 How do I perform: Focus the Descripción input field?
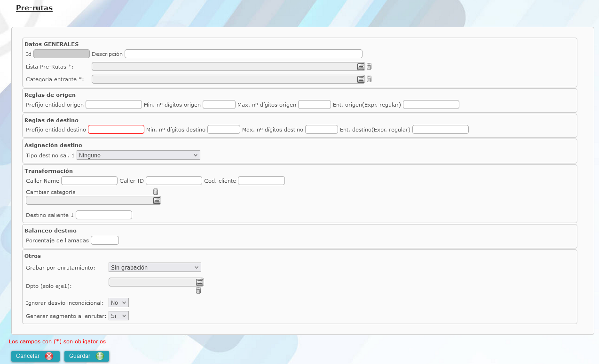coord(244,54)
